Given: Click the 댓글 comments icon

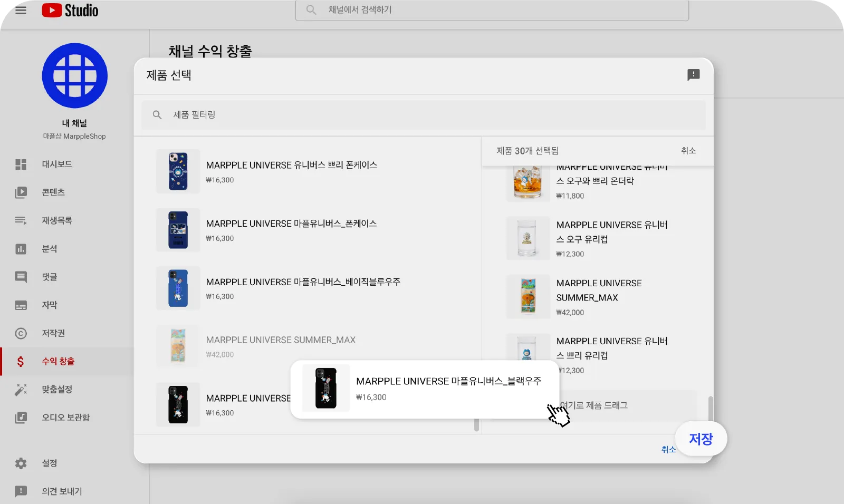Looking at the screenshot, I should click(x=21, y=277).
